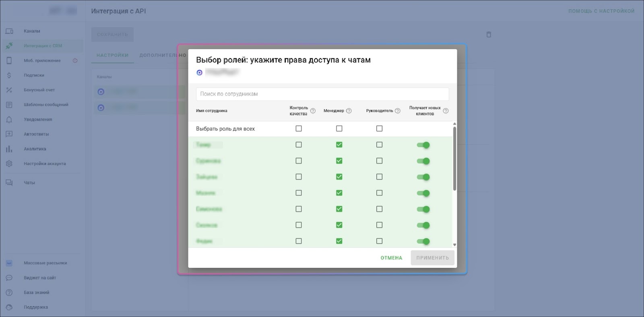644x317 pixels.
Task: Disable new clients toggle for first employee
Action: tap(423, 145)
